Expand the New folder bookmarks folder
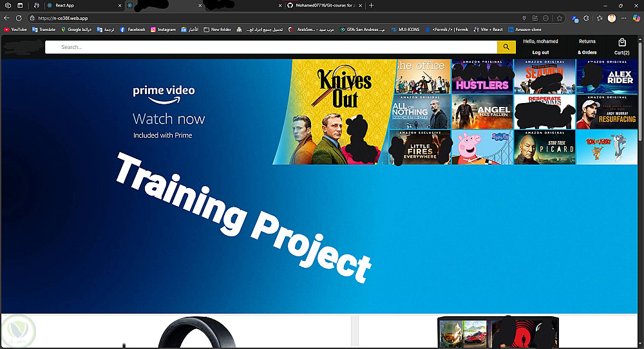The height and width of the screenshot is (349, 644). coord(217,30)
